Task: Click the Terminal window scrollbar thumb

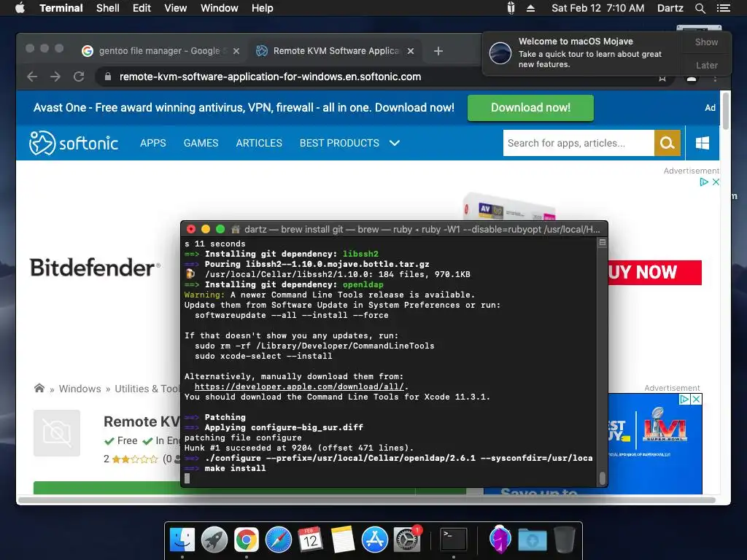Action: 602,478
